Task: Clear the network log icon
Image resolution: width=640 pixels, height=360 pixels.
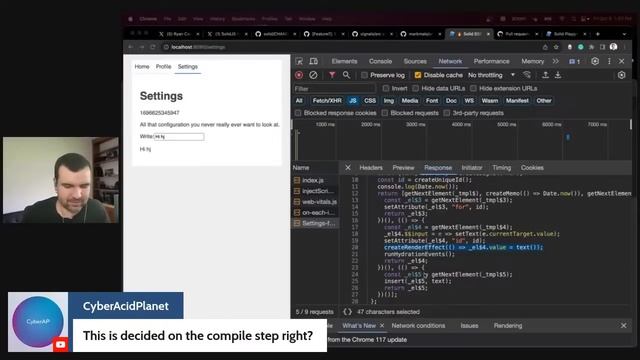Action: click(x=313, y=75)
